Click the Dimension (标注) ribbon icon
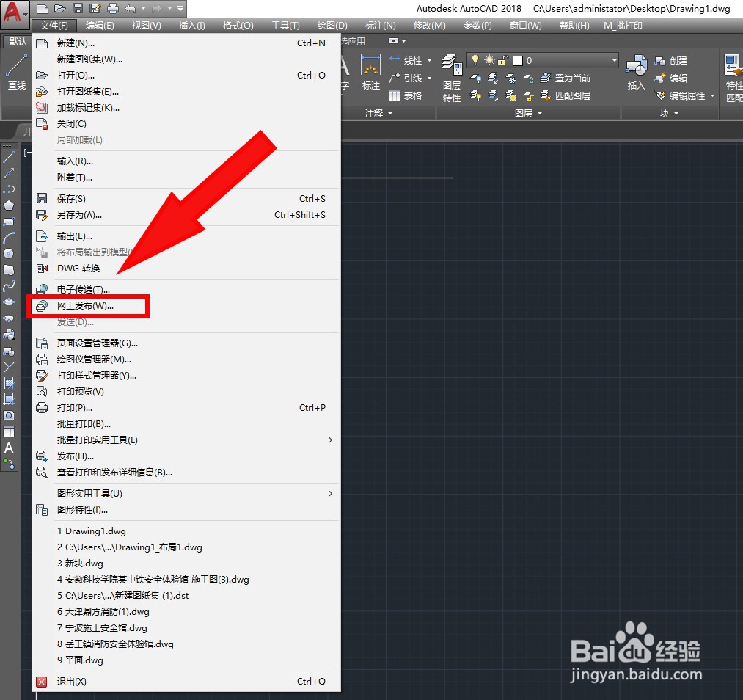The image size is (743, 700). pyautogui.click(x=370, y=72)
